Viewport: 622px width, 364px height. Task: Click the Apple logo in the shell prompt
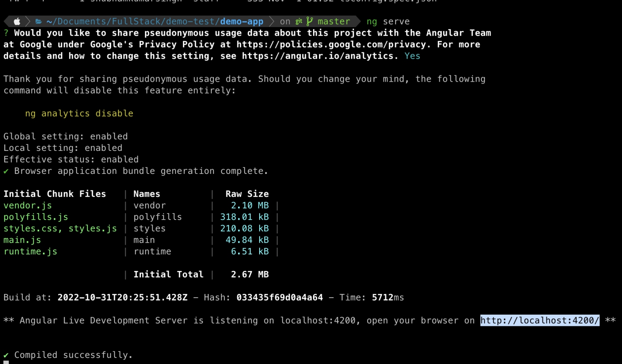tap(17, 21)
